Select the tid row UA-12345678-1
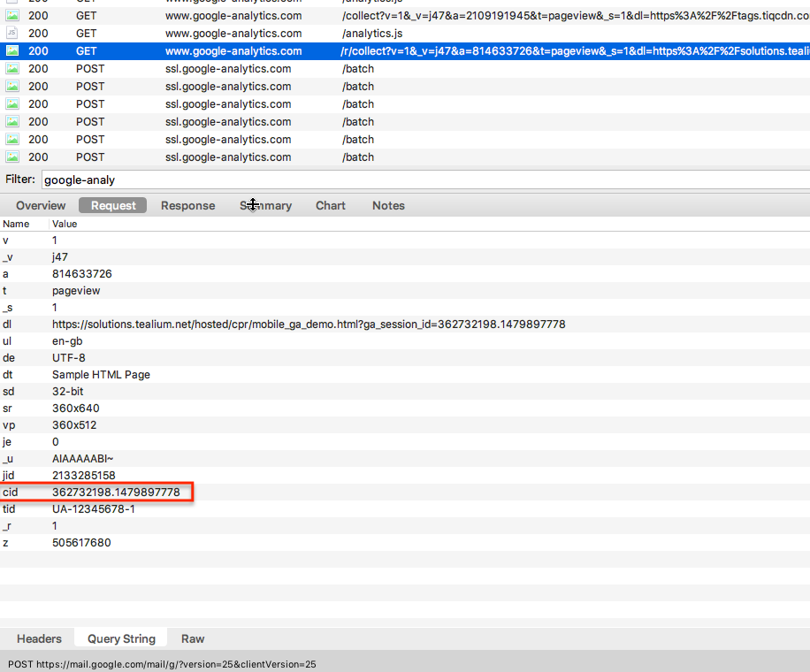Viewport: 810px width, 672px height. pos(93,508)
